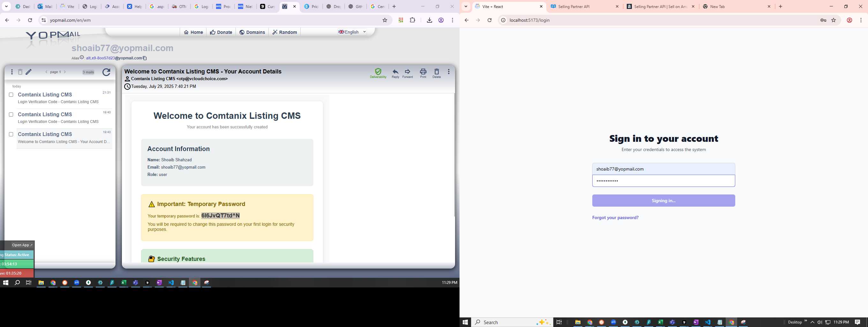Screen dimensions: 868x327
Task: Open tab search dropdown in localhost browser window
Action: pyautogui.click(x=466, y=6)
